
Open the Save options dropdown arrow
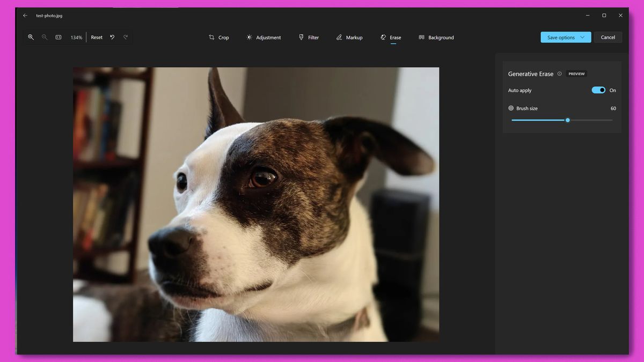pyautogui.click(x=583, y=37)
